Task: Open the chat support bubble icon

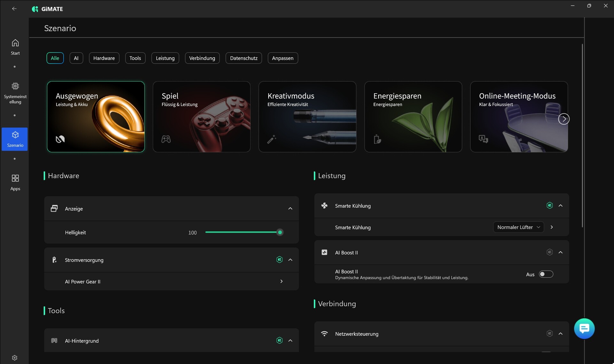Action: (584, 328)
